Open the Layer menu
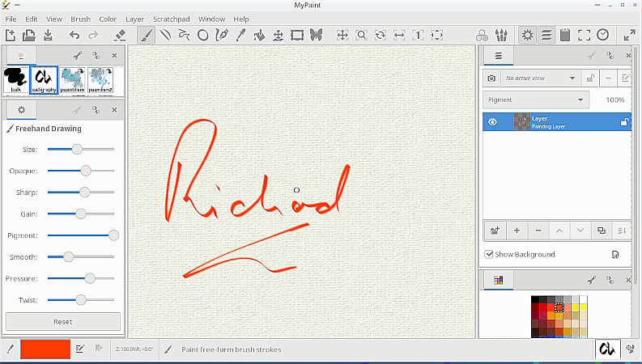 point(135,19)
